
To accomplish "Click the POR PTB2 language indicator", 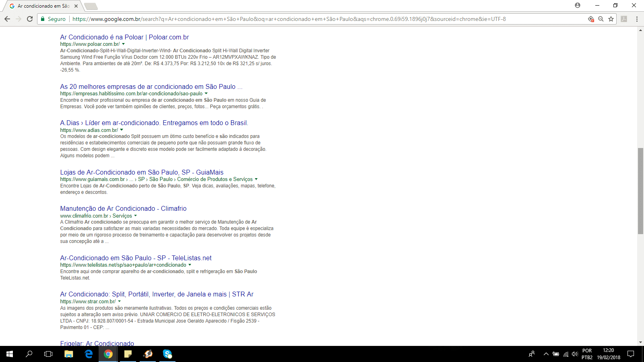I will [x=587, y=354].
